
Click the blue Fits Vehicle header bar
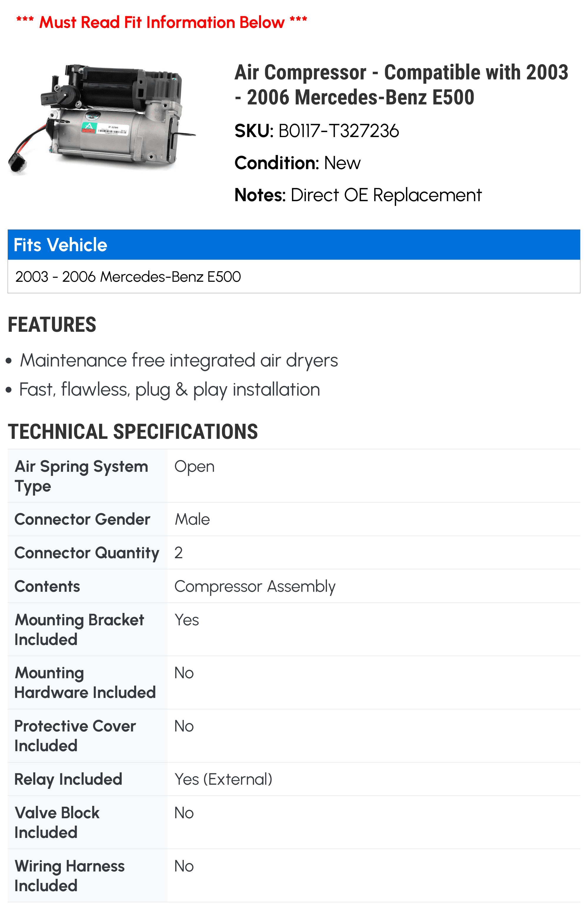293,245
